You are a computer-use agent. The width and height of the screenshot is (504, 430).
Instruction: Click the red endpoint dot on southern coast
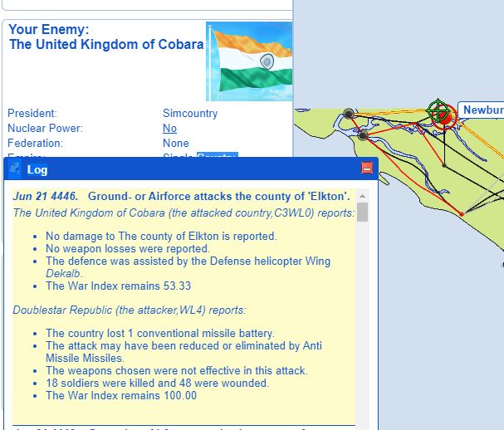(x=462, y=214)
